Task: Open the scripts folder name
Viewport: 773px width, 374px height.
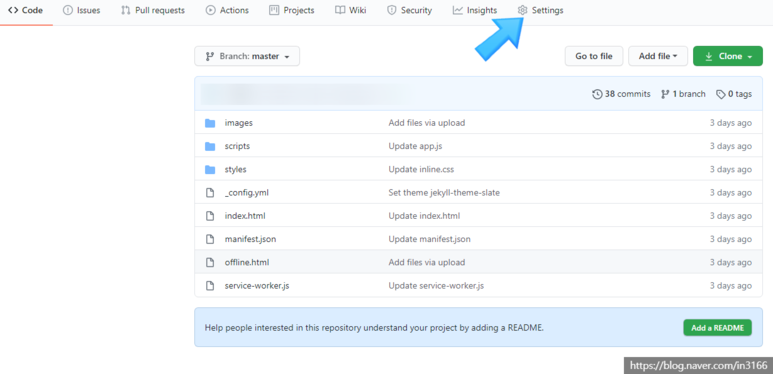Action: (237, 146)
